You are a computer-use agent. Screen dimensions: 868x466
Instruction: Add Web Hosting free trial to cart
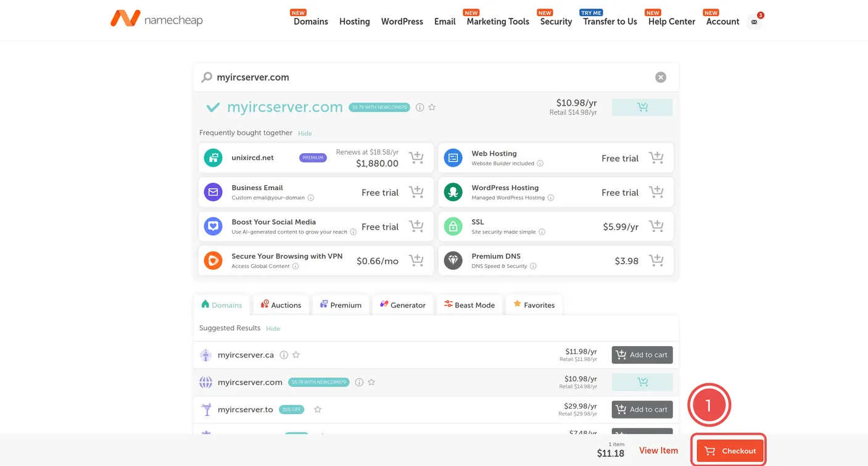pos(656,158)
